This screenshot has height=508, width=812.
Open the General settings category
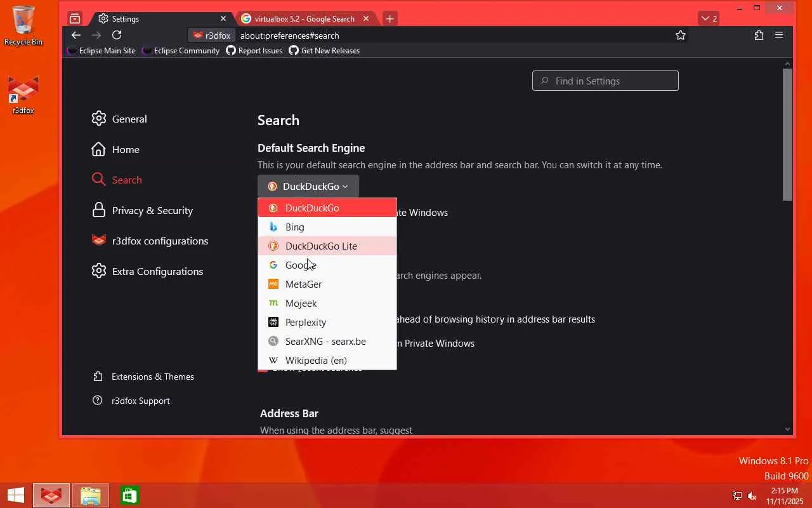coord(119,119)
